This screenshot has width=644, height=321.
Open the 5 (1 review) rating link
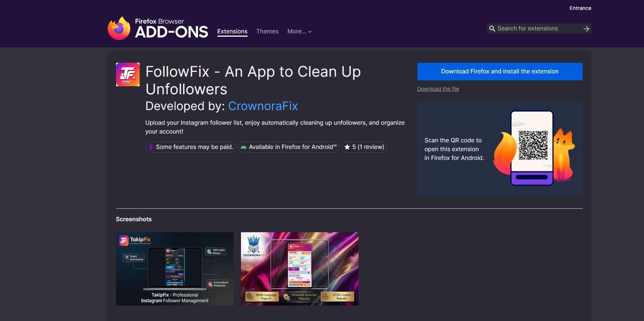point(364,147)
